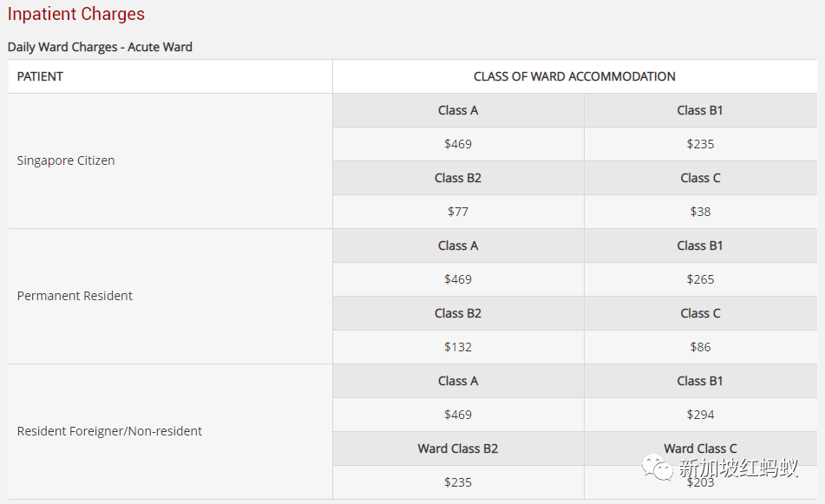This screenshot has width=825, height=504.
Task: Select the Singapore Citizen row label
Action: [66, 160]
